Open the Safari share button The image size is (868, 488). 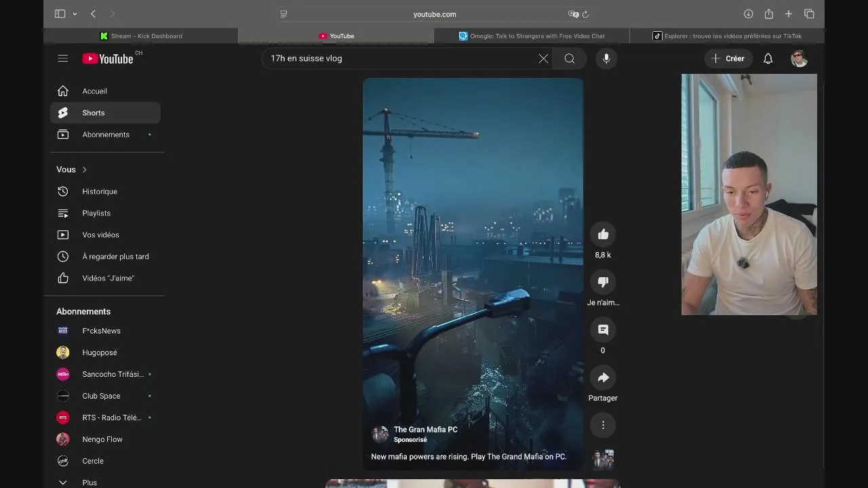(768, 14)
